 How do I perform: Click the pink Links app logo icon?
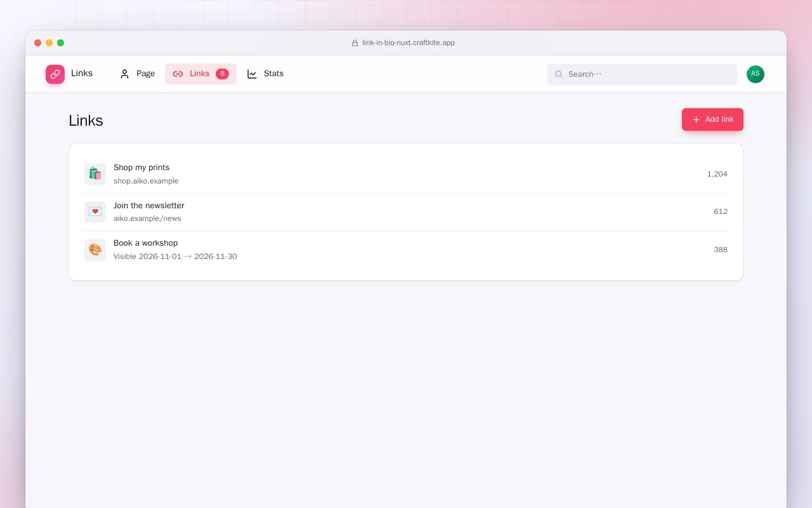(55, 74)
